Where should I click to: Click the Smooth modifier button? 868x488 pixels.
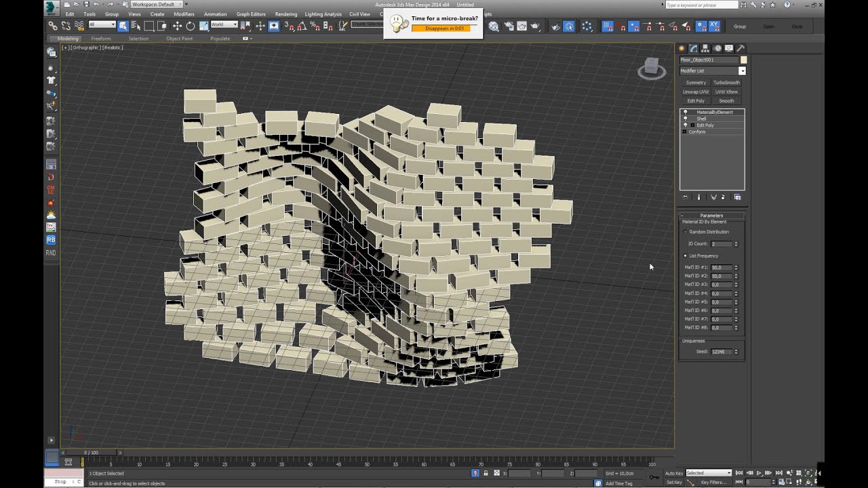point(727,101)
